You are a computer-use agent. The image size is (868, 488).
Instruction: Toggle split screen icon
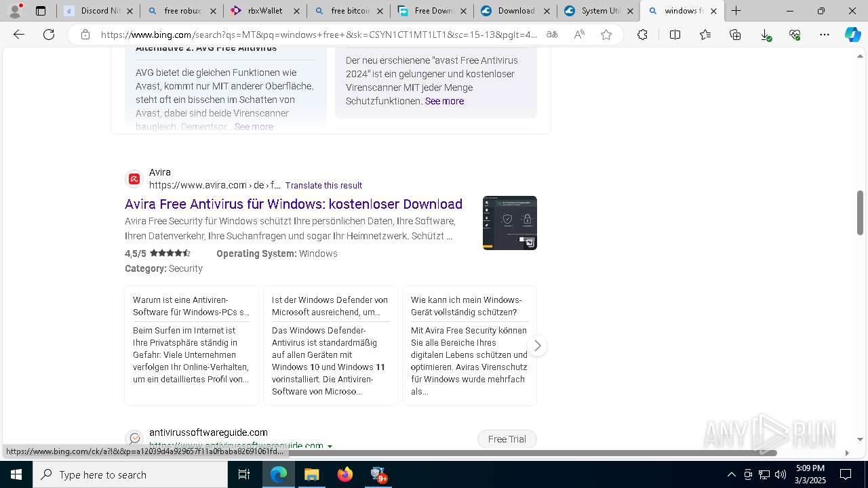click(x=675, y=35)
